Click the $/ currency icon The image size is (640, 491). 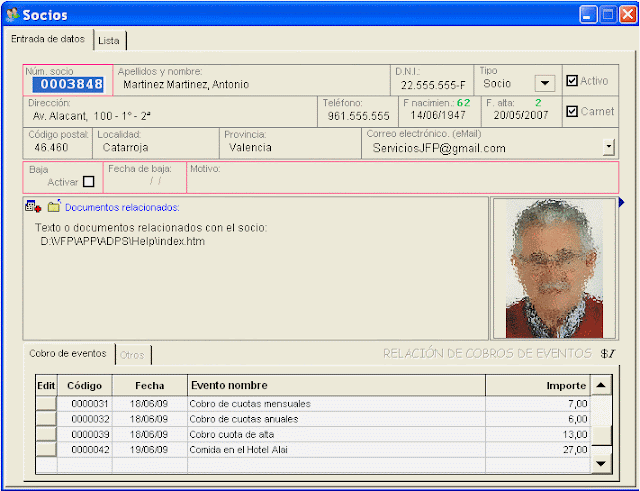[x=607, y=353]
